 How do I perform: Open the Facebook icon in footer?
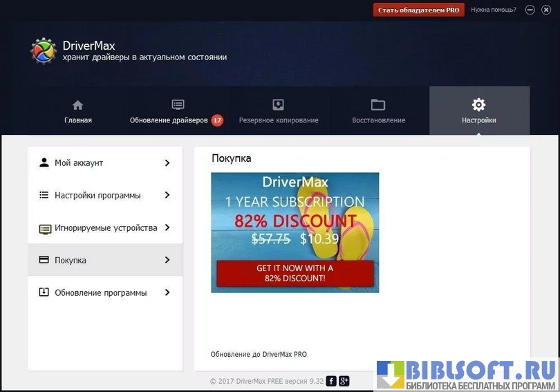pos(331,381)
